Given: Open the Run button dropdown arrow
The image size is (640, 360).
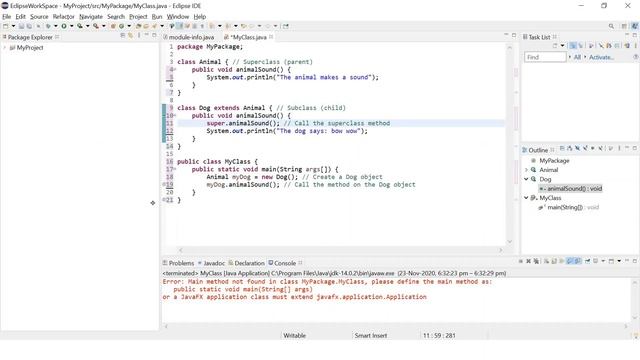Looking at the screenshot, I should (71, 26).
